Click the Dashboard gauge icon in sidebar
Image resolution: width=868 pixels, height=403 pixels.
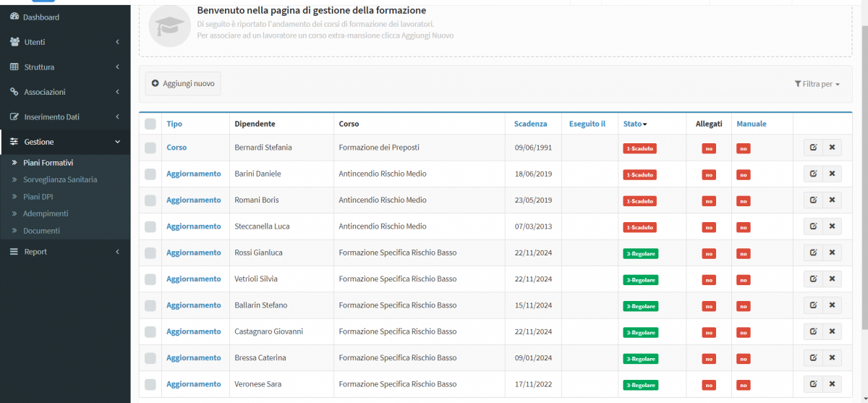tap(14, 17)
